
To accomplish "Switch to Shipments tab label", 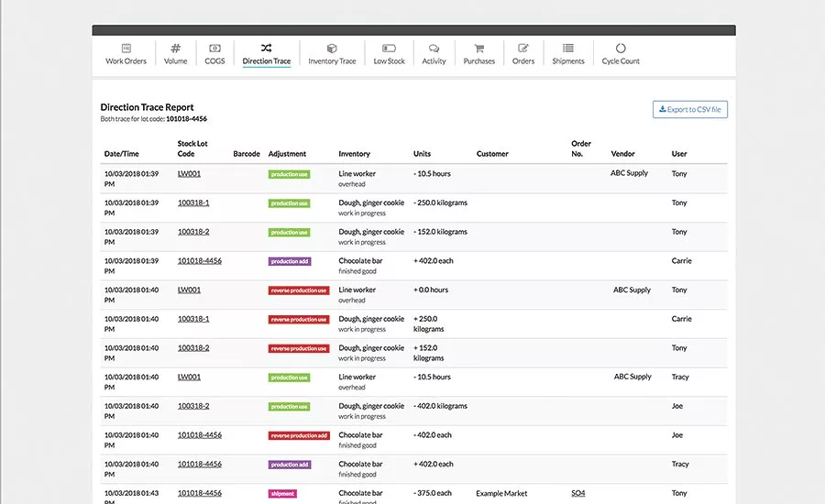I will [x=568, y=61].
